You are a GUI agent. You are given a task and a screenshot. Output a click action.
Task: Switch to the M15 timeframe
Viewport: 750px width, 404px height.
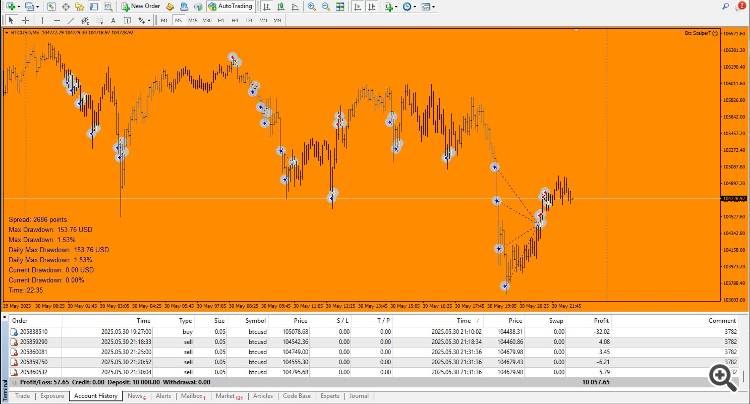pyautogui.click(x=193, y=21)
